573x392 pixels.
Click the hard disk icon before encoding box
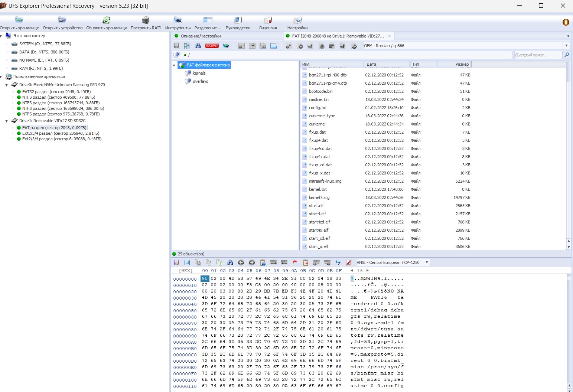pos(354,46)
